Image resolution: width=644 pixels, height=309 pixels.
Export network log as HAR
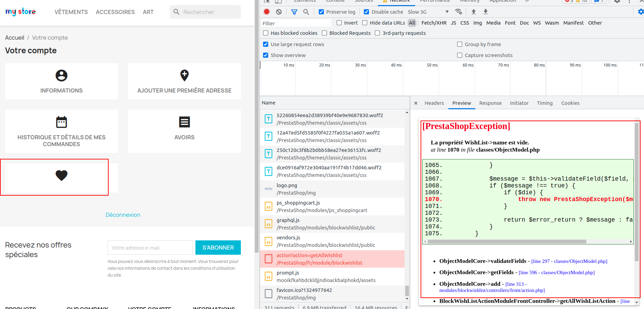pyautogui.click(x=485, y=11)
